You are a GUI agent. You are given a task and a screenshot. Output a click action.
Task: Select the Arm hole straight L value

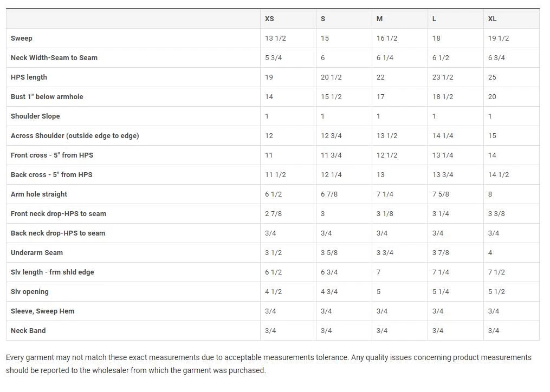pyautogui.click(x=441, y=194)
